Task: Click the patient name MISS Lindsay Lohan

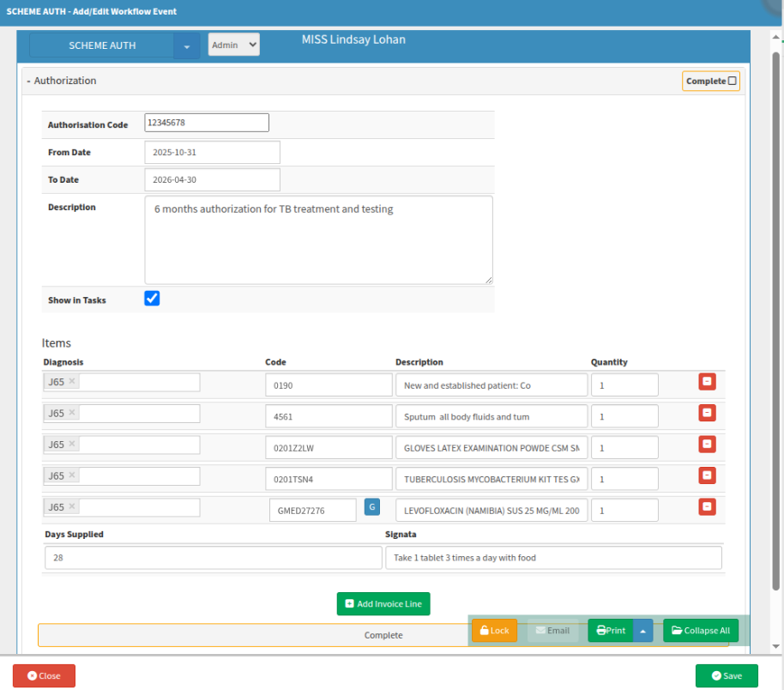Action: [x=353, y=39]
